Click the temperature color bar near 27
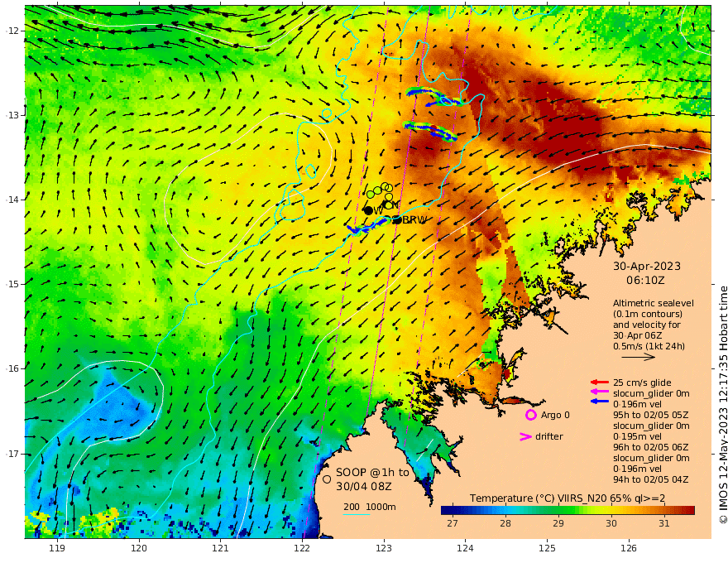This screenshot has width=728, height=563. (453, 511)
